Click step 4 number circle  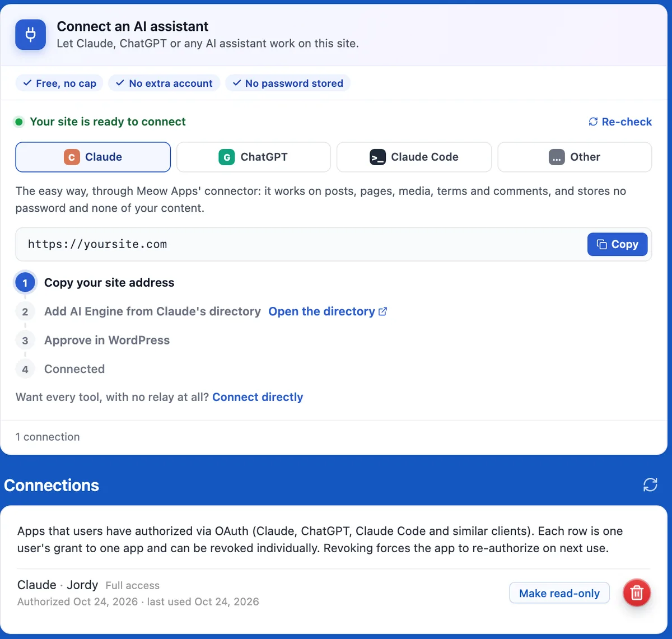tap(25, 369)
